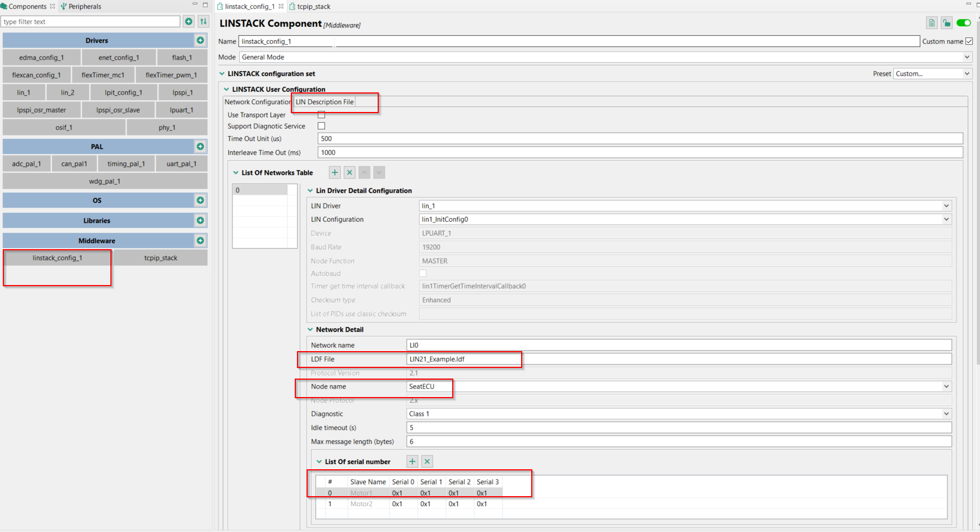Select the linstack_config_1 Middleware component

(x=58, y=258)
